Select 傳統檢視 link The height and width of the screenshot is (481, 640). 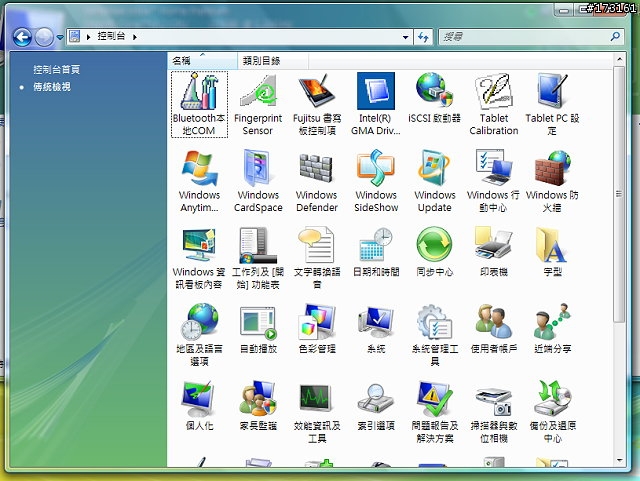52,87
